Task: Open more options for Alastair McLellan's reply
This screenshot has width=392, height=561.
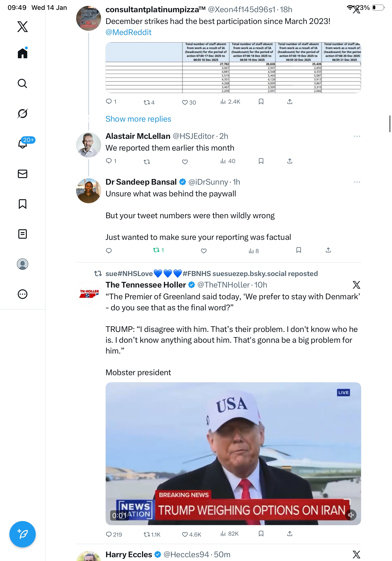Action: (x=357, y=136)
